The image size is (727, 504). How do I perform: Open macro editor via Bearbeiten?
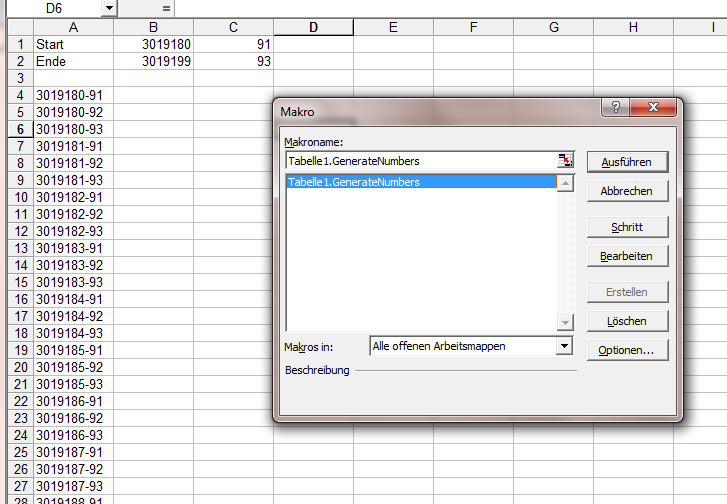[627, 256]
